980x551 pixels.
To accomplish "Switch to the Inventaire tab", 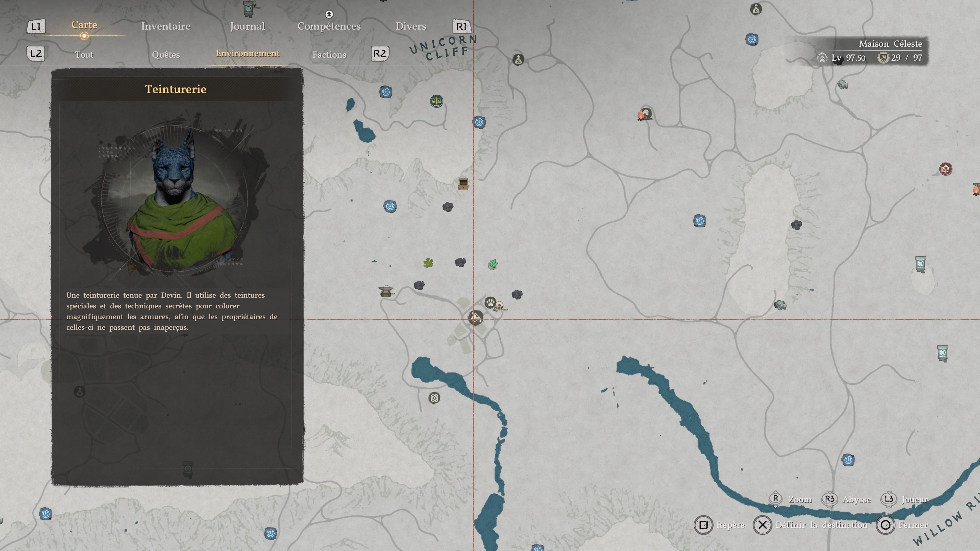I will (166, 26).
